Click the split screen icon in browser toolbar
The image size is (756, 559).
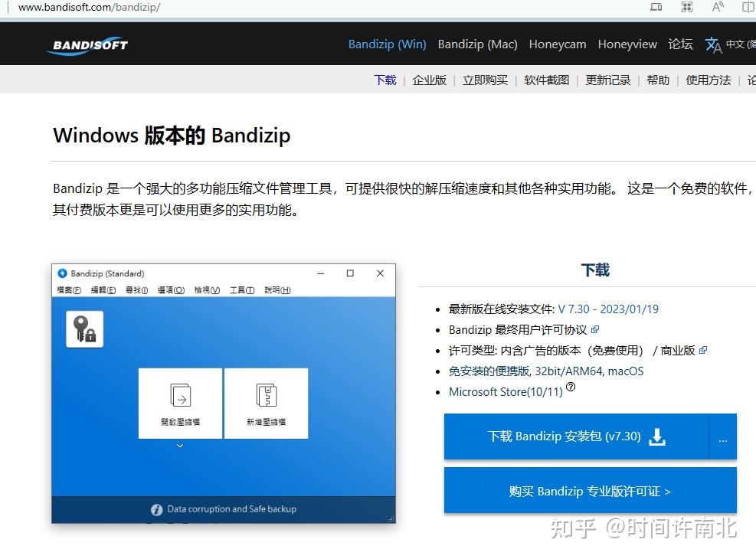[749, 7]
